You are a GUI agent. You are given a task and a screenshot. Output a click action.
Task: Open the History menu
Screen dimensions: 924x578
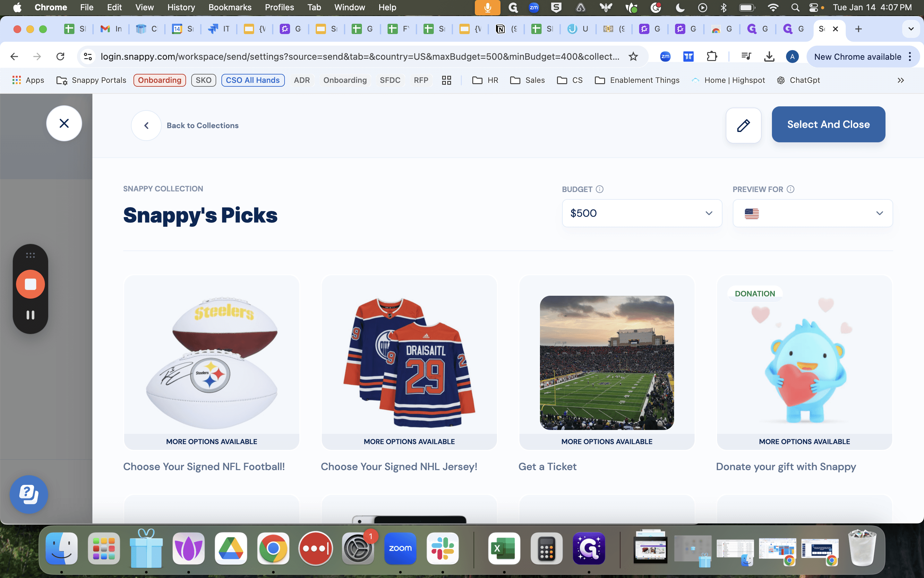(x=181, y=7)
